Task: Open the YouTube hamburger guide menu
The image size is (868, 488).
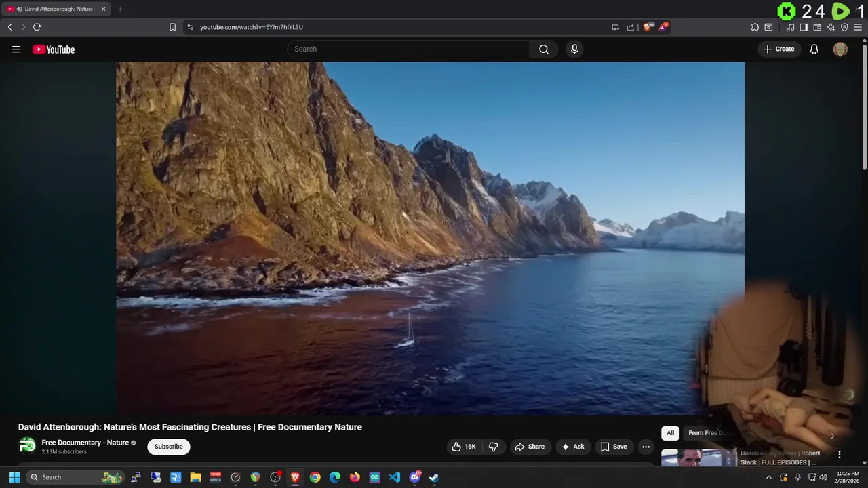Action: tap(16, 49)
